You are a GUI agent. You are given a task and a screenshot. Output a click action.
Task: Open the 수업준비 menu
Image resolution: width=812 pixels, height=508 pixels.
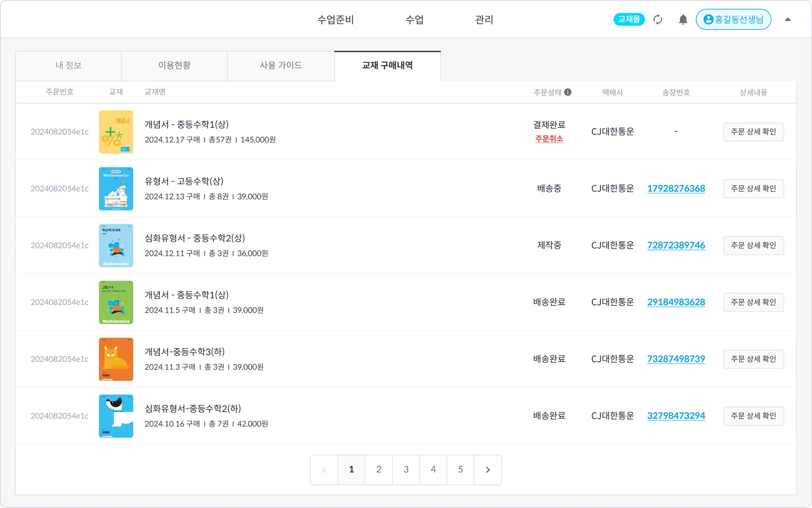[335, 19]
